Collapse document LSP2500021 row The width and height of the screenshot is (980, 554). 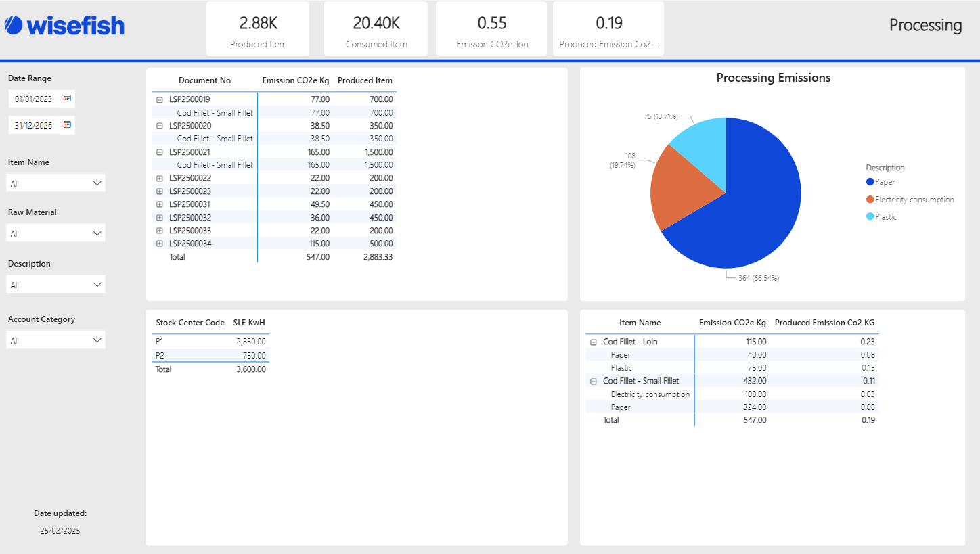tap(160, 152)
